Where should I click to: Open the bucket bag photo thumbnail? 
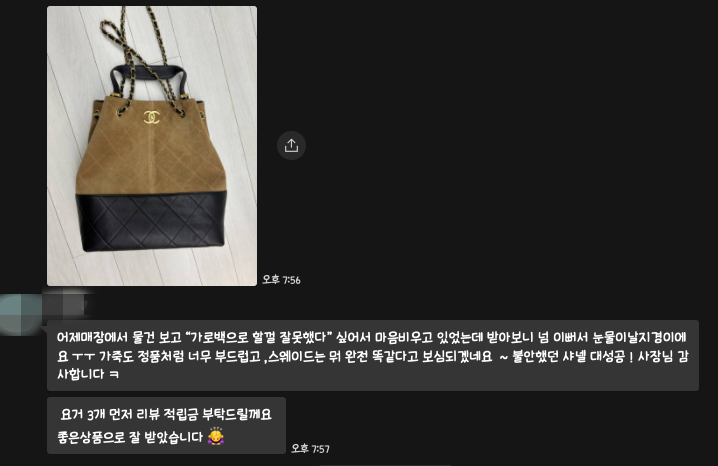pos(152,146)
